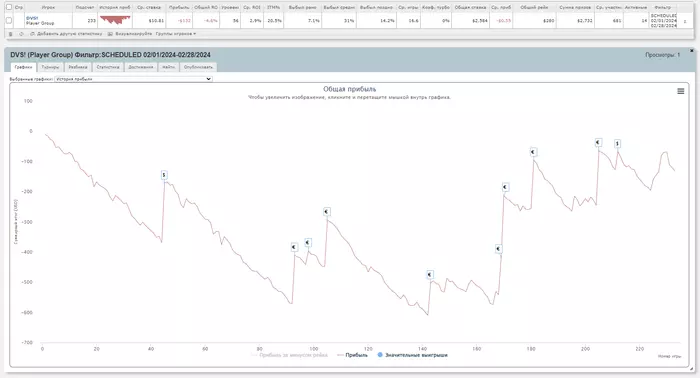Expand the Группы игроков dropdown
The height and width of the screenshot is (378, 700).
point(176,34)
